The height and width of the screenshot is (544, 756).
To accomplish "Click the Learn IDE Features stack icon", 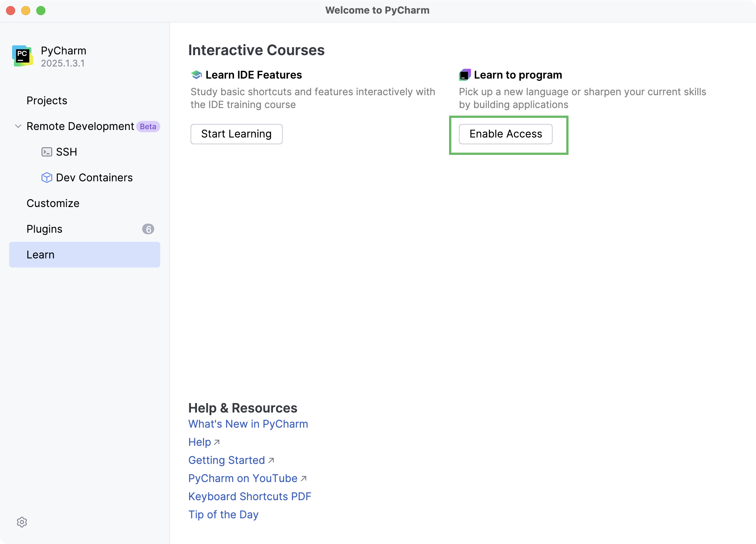I will 196,75.
